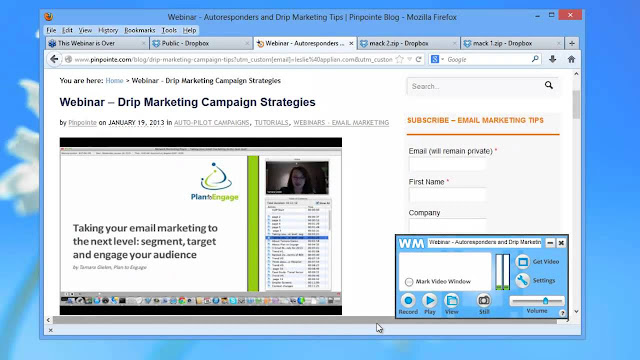
Task: Open the TUTORIALS category link
Action: click(x=271, y=122)
